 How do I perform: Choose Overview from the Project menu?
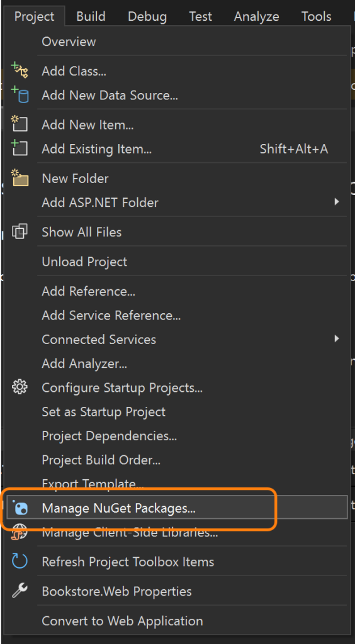177,42
